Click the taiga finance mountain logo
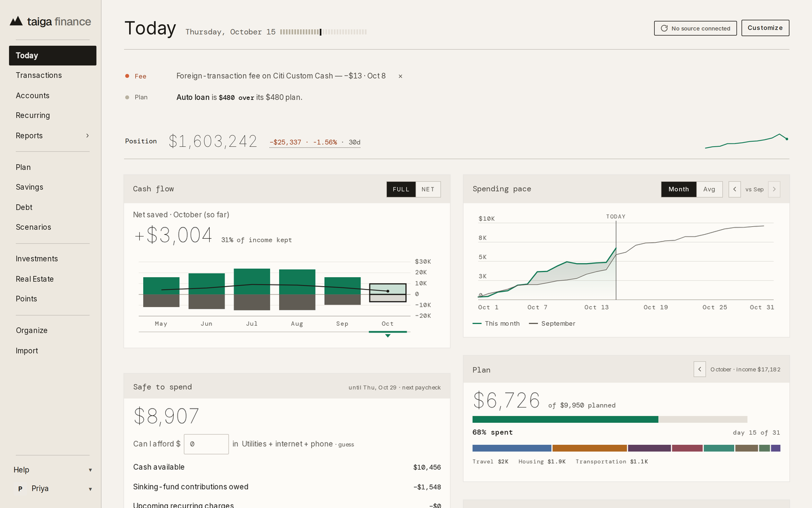The image size is (812, 508). pyautogui.click(x=16, y=21)
